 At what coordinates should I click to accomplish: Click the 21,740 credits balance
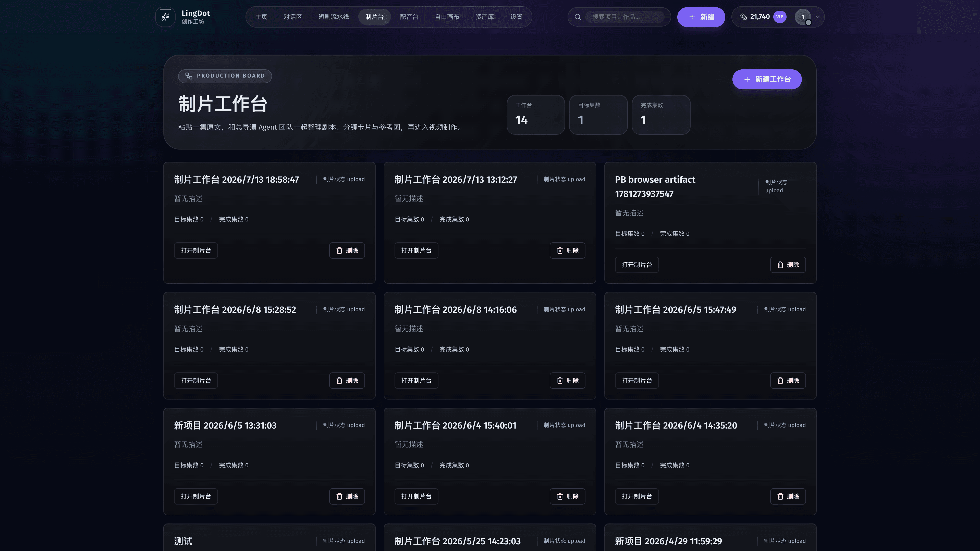point(759,17)
